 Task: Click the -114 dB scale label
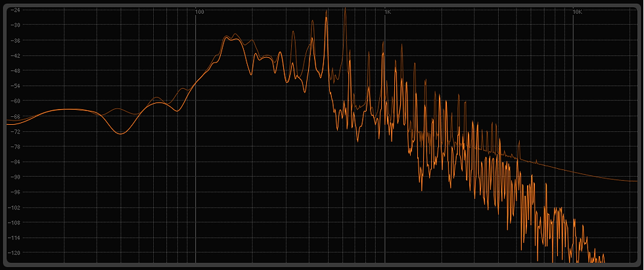15,238
